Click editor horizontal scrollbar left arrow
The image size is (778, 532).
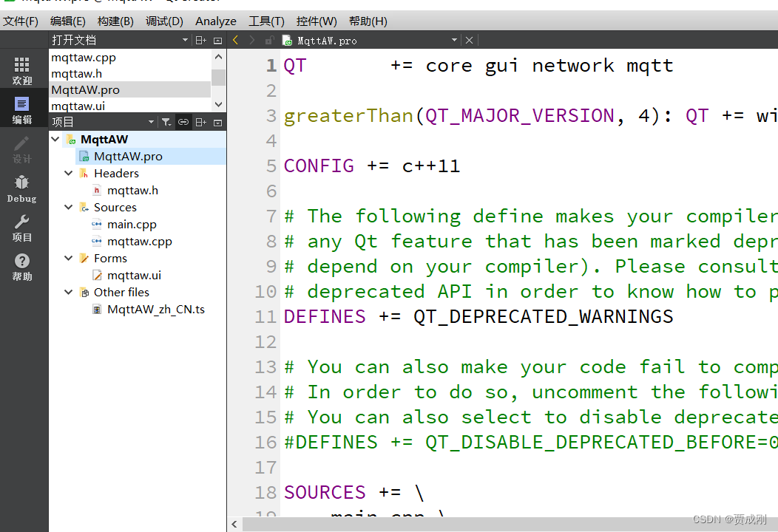pyautogui.click(x=234, y=524)
